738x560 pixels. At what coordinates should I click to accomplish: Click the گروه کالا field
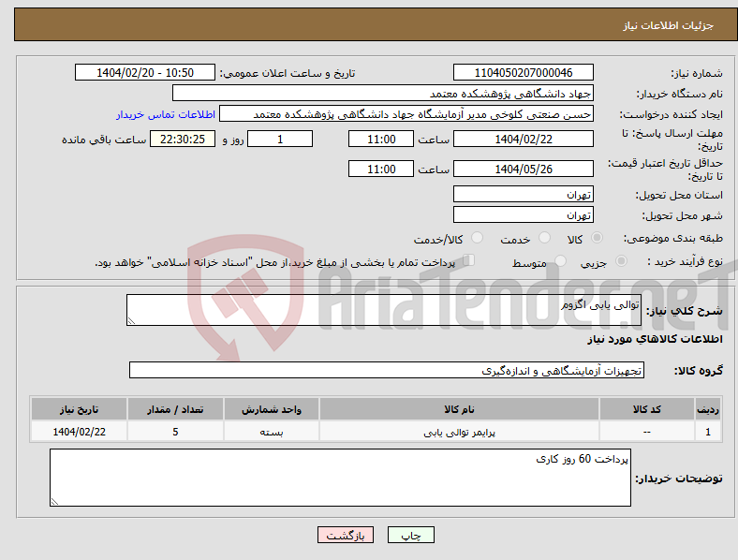point(387,370)
